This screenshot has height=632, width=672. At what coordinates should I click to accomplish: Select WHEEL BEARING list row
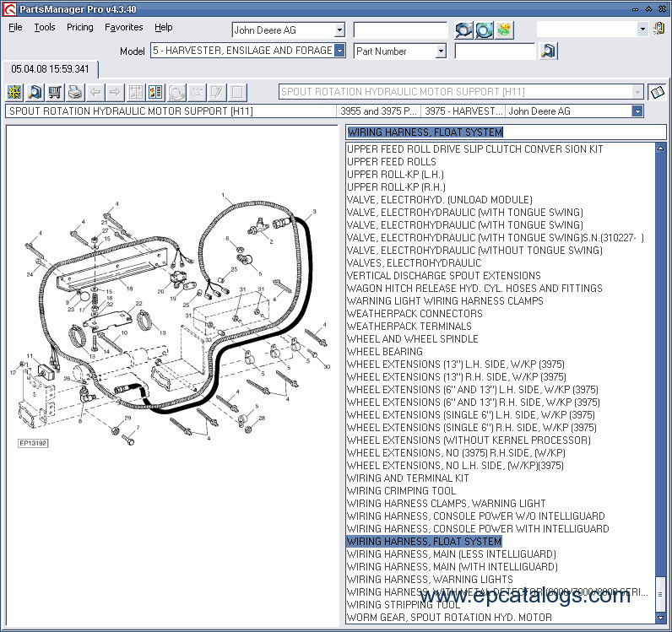[385, 351]
